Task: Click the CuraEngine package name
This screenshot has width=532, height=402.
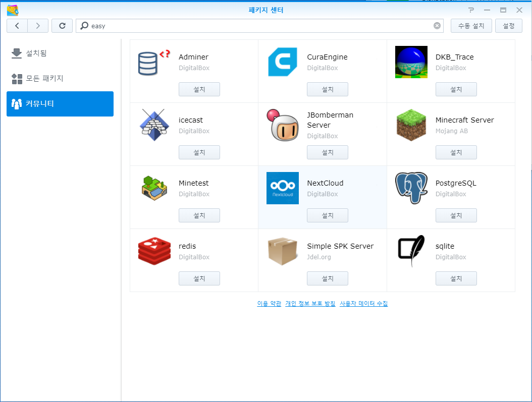Action: 327,57
